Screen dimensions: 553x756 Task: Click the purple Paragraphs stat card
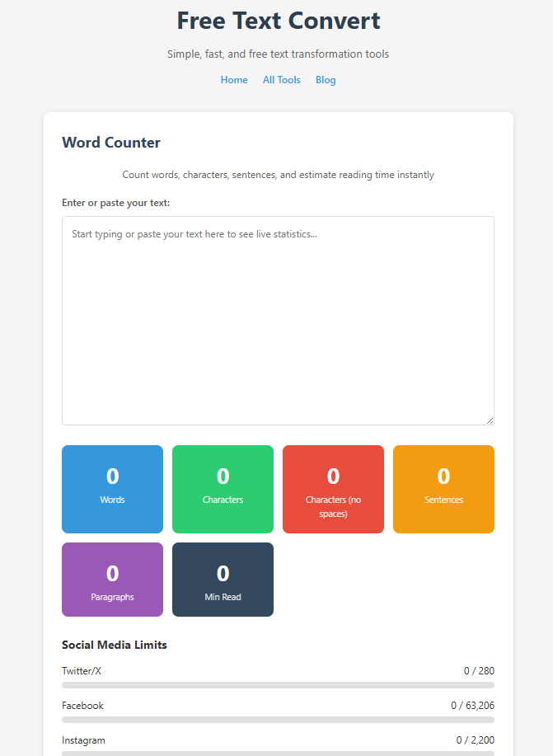(112, 579)
